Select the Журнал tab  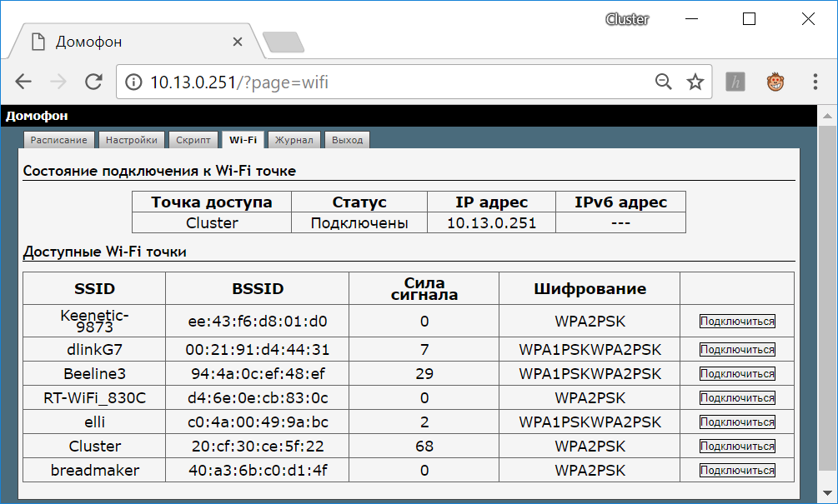pos(294,139)
